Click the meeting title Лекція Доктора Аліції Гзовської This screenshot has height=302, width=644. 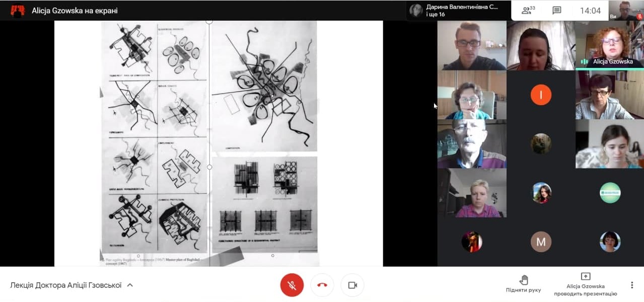point(66,285)
